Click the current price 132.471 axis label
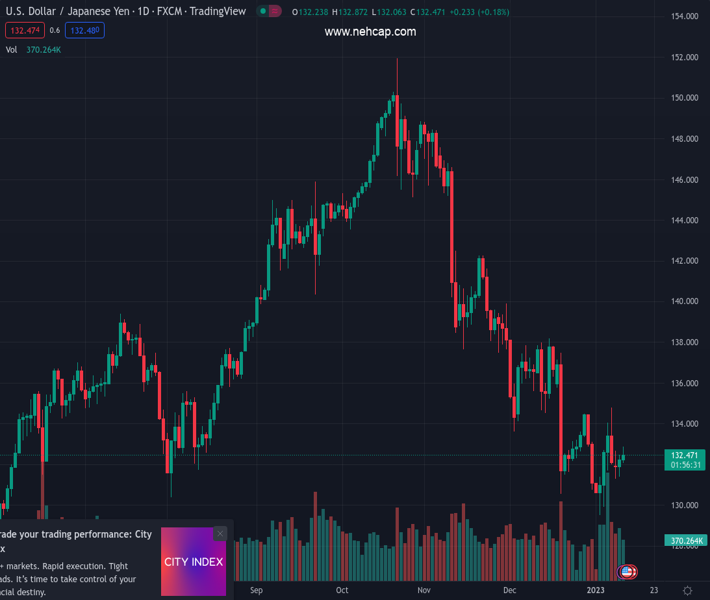 pyautogui.click(x=684, y=455)
